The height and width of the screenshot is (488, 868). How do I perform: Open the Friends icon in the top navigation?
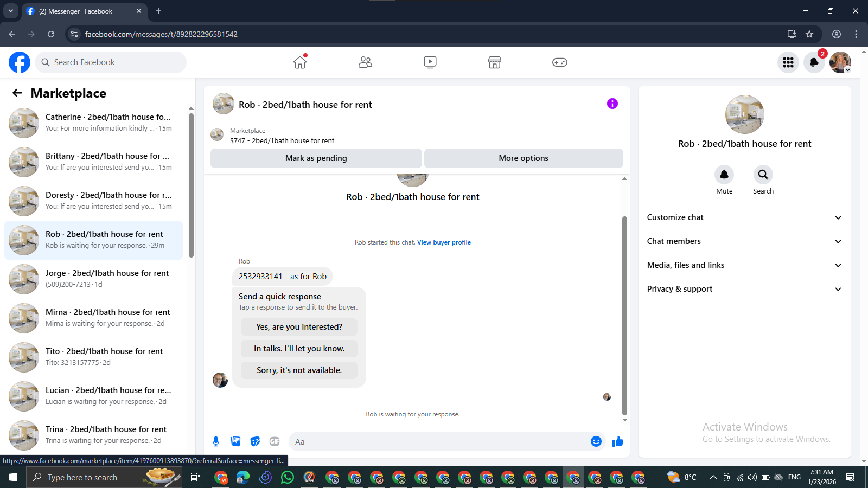point(365,62)
